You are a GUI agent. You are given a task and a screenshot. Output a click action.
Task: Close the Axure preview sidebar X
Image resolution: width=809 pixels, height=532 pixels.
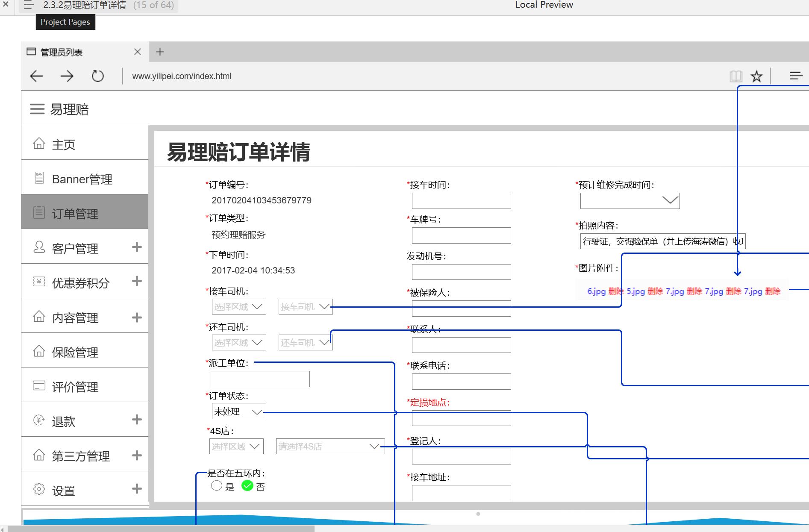(x=6, y=5)
